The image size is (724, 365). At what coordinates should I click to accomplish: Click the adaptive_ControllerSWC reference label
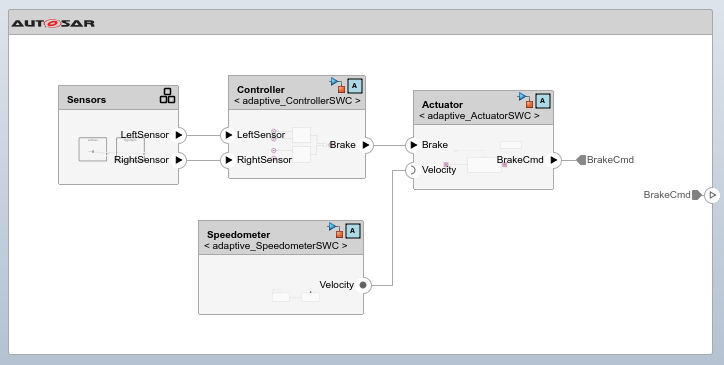(297, 101)
